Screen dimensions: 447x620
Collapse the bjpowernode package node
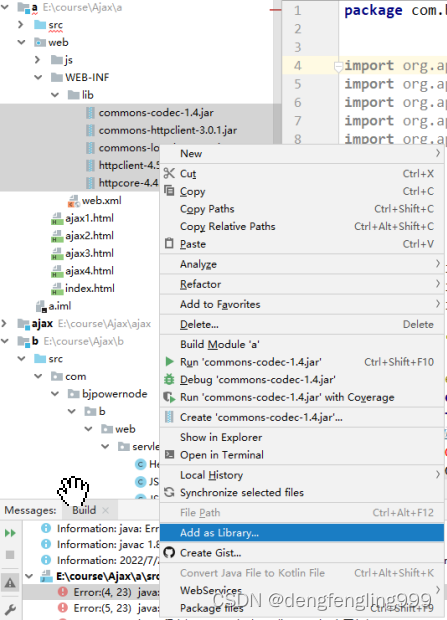[x=55, y=394]
